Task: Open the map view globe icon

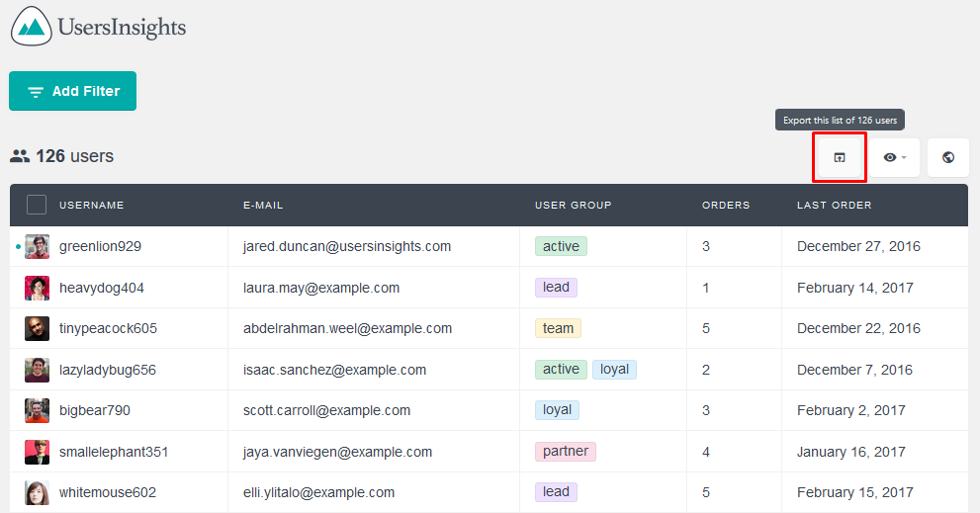Action: [948, 157]
